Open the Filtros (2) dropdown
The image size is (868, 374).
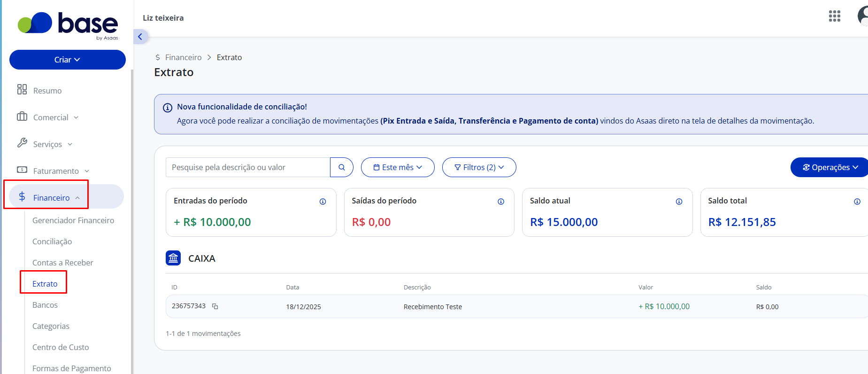pyautogui.click(x=479, y=167)
